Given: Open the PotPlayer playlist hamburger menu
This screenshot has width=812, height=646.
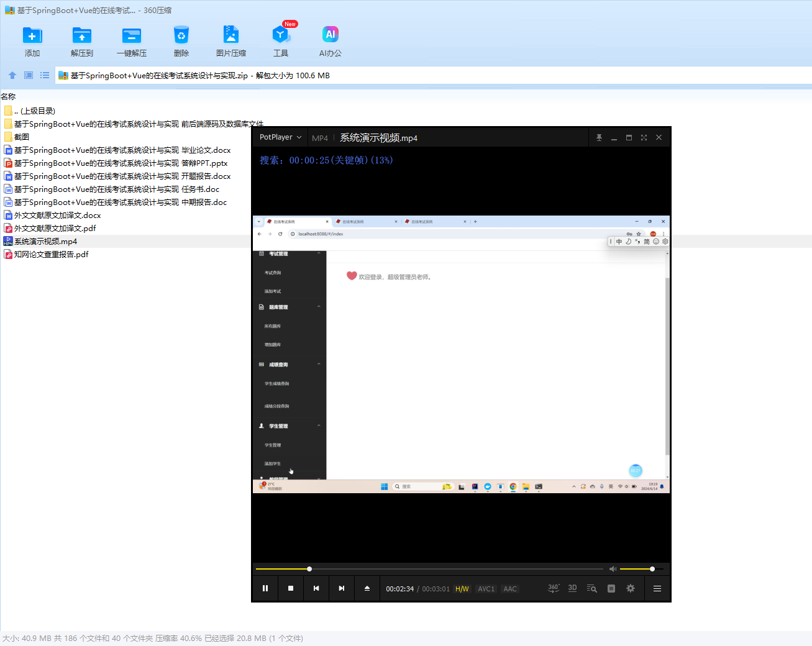Looking at the screenshot, I should point(657,588).
